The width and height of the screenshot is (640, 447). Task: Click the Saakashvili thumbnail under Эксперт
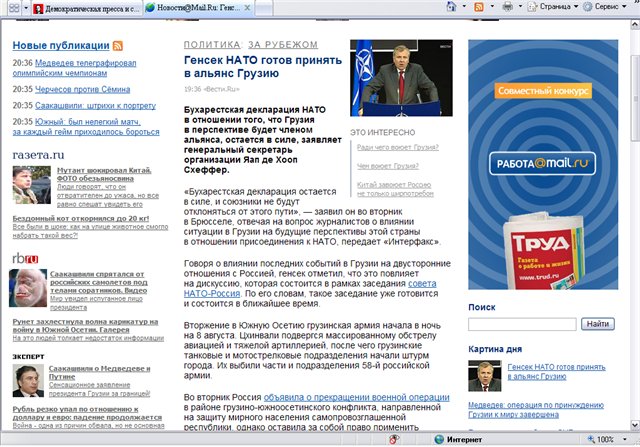click(x=28, y=380)
